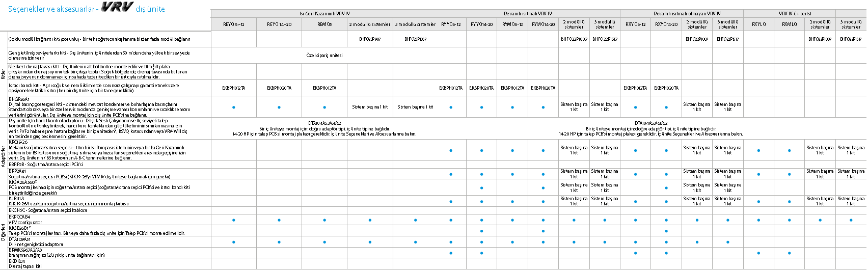Select the 'Devamlı ısıtmalı olmayan VRV IV' header
Screen dimensions: 868x270
coord(687,14)
